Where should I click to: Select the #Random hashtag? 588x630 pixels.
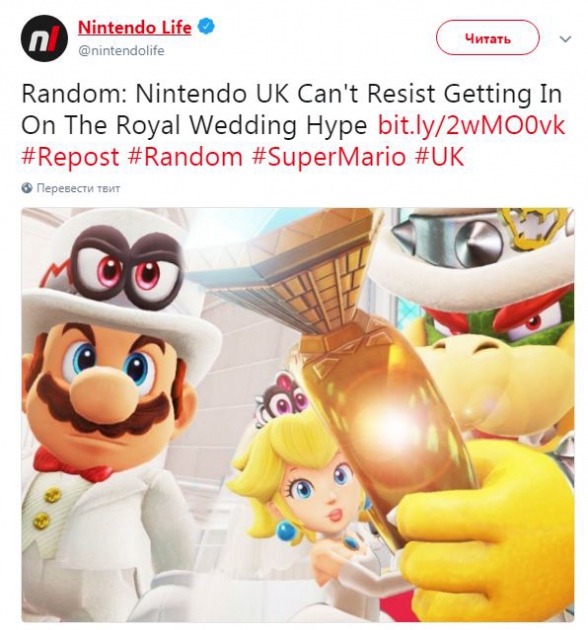pyautogui.click(x=186, y=157)
